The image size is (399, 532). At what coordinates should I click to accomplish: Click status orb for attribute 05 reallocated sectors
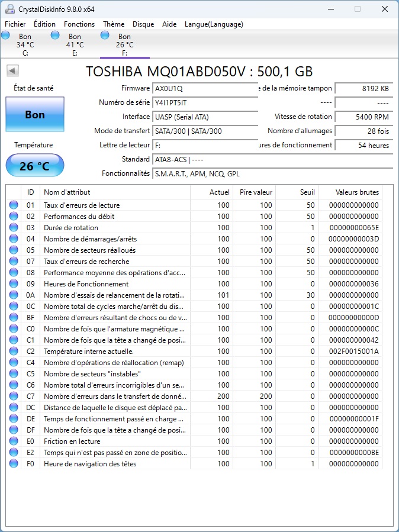click(14, 250)
